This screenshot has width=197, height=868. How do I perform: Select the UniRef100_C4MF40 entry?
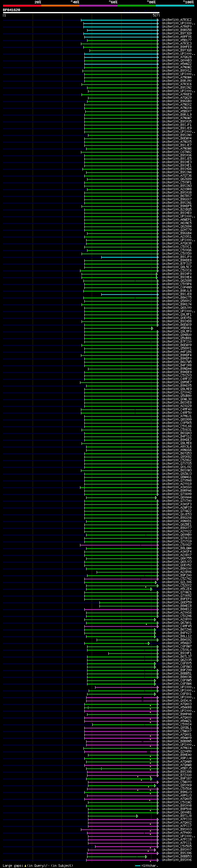(x=177, y=410)
